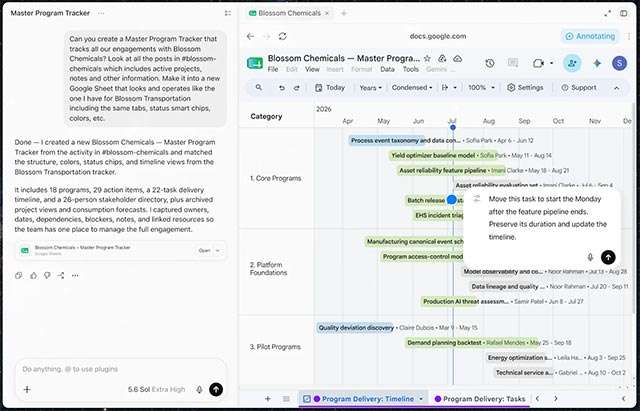640x411 pixels.
Task: Open the S account avatar
Action: [x=620, y=63]
